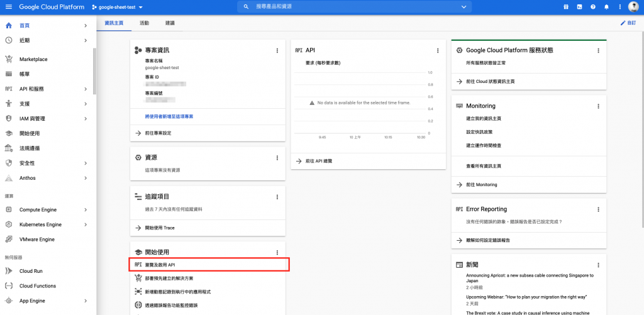Viewport: 644px width, 315px height.
Task: Click the VMware Engine icon
Action: [x=9, y=240]
